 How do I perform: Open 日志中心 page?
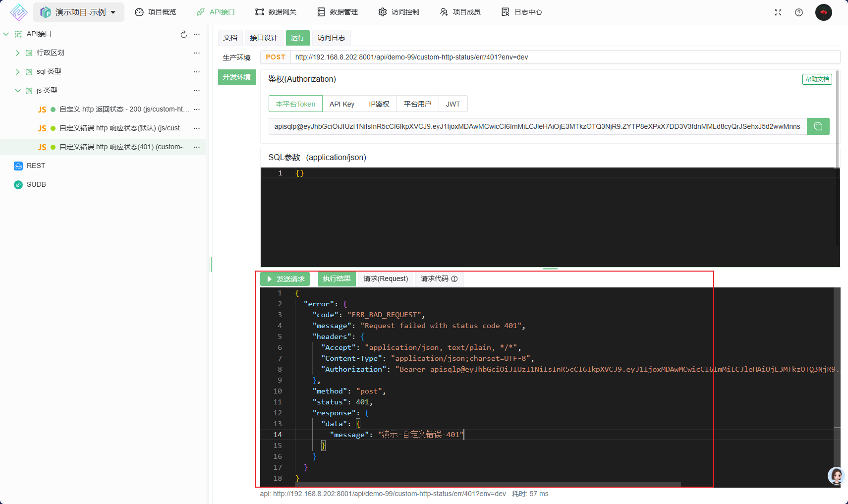click(x=522, y=12)
